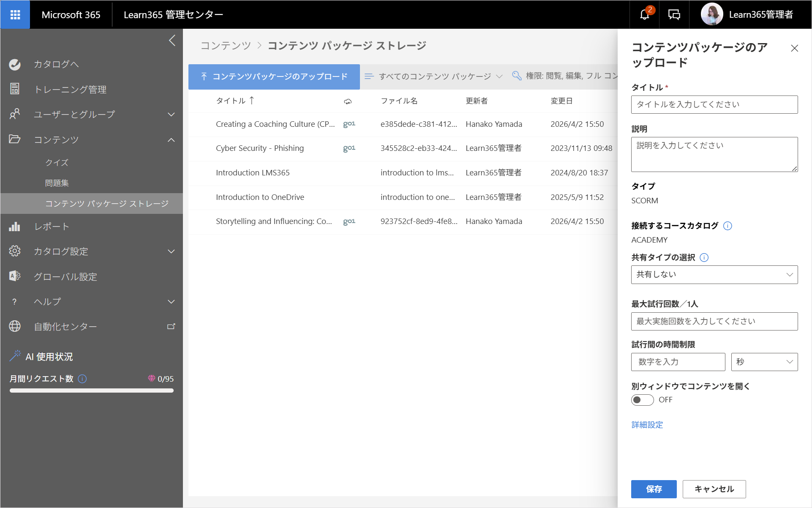Click the cloud column header icon
This screenshot has width=812, height=508.
point(348,101)
